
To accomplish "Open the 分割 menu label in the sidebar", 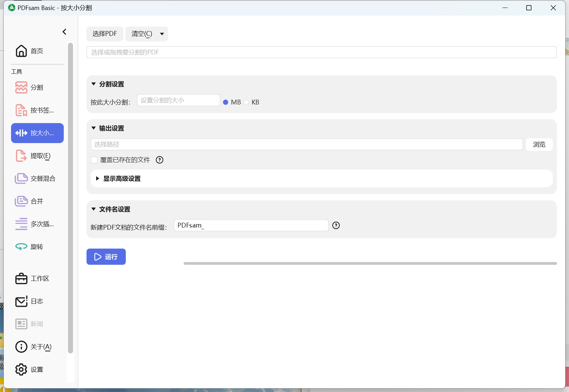I will (x=37, y=88).
